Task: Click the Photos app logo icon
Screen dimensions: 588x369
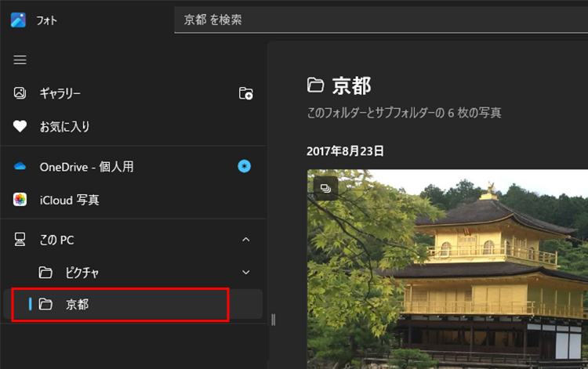Action: (x=19, y=20)
